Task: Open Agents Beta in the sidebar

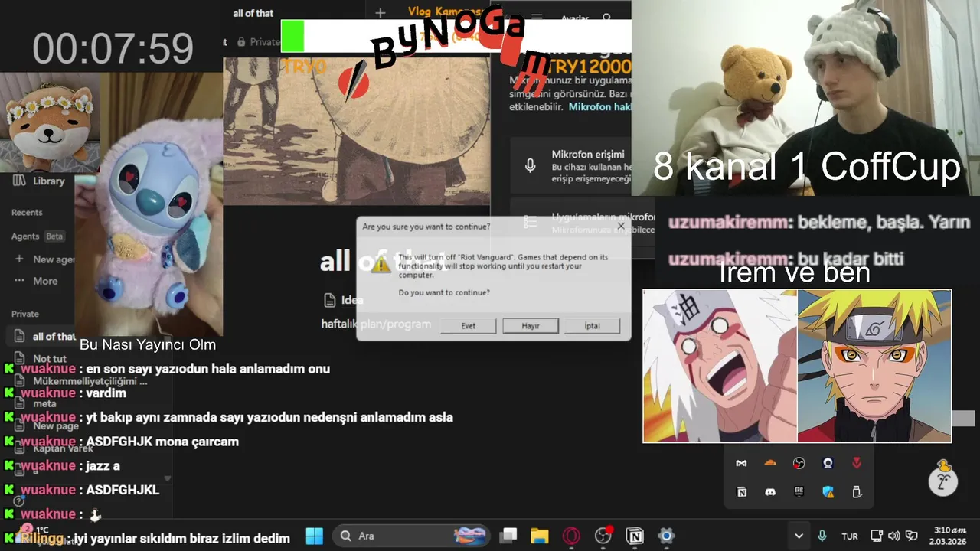Action: pos(37,236)
